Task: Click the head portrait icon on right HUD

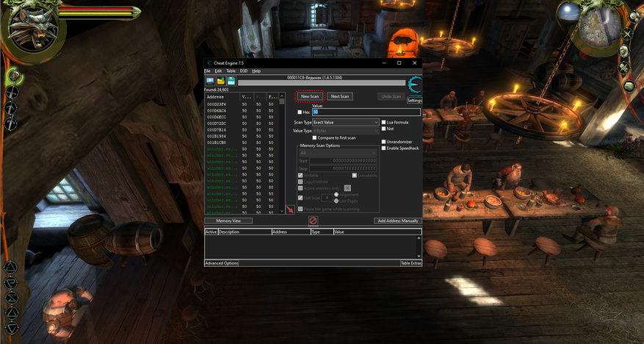Action: click(x=624, y=51)
